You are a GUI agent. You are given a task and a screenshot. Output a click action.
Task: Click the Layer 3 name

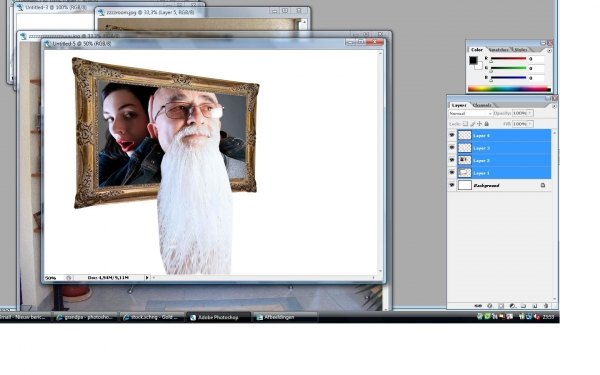481,148
